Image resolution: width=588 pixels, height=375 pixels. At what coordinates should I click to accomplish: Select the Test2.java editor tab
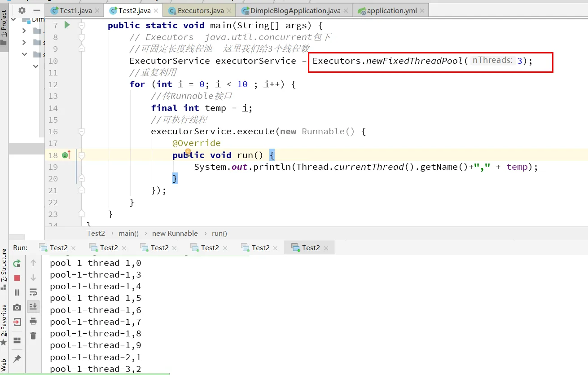click(133, 10)
